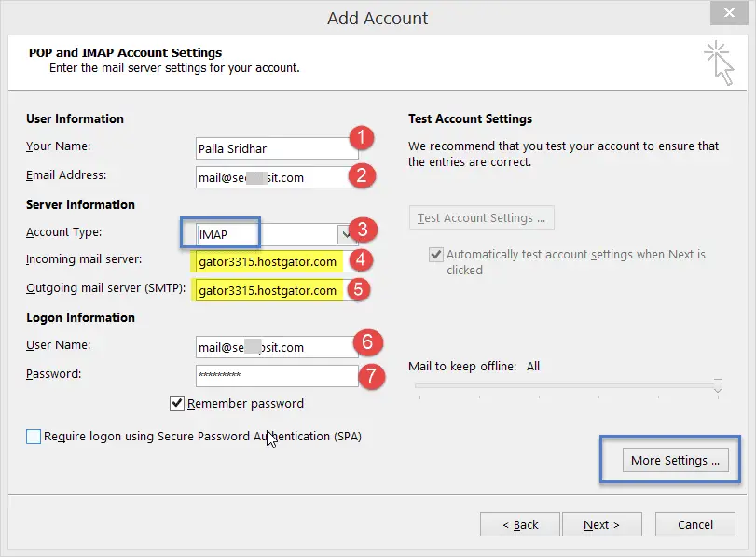
Task: Cancel the Add Account wizard
Action: tap(694, 524)
